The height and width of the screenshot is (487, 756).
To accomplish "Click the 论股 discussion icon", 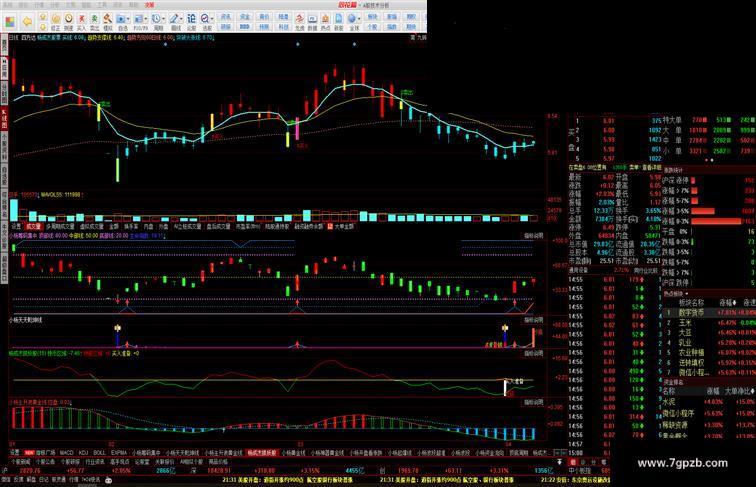I will (191, 22).
